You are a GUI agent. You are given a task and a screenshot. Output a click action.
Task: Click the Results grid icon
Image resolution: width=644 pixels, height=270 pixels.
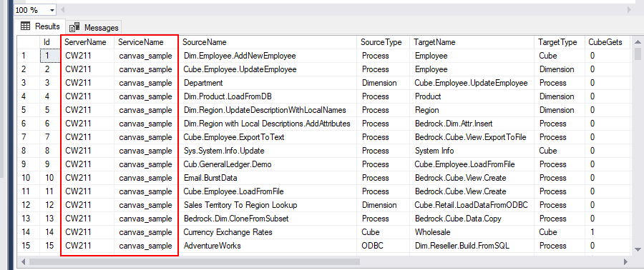point(25,26)
